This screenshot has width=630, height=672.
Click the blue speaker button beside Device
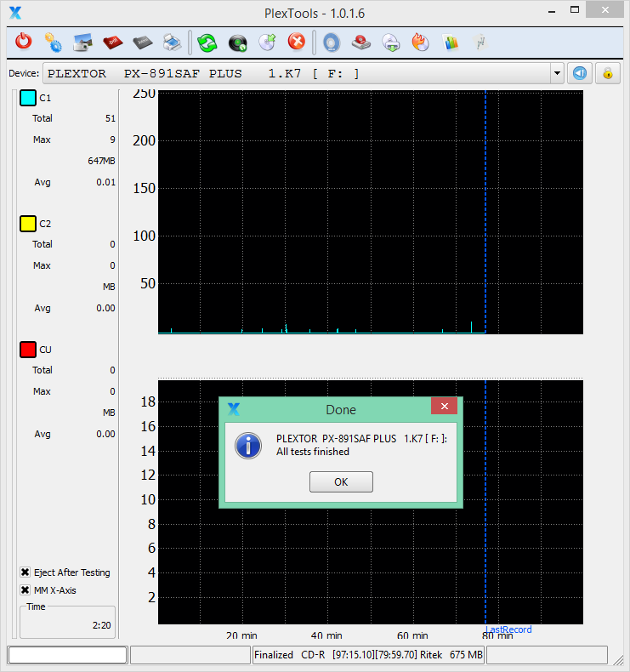[580, 73]
